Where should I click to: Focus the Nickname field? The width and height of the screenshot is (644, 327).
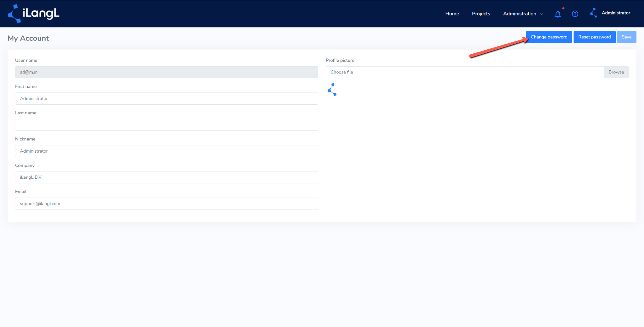(167, 151)
